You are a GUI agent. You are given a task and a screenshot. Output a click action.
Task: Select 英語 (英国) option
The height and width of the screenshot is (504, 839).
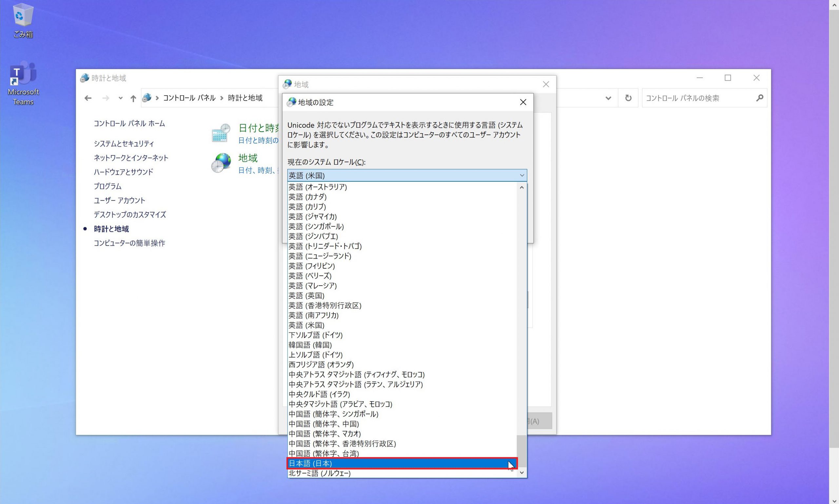tap(402, 296)
